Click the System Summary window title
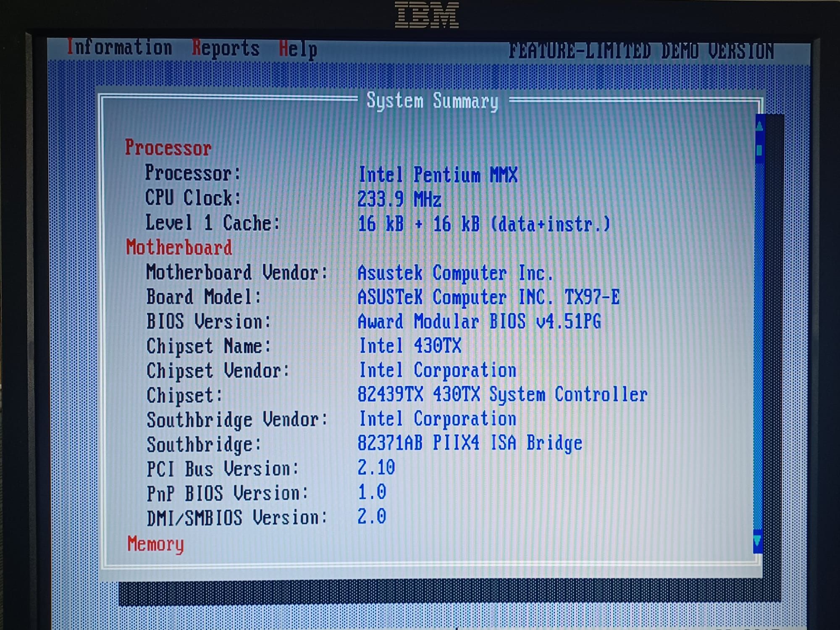Viewport: 840px width, 630px height. (x=432, y=101)
